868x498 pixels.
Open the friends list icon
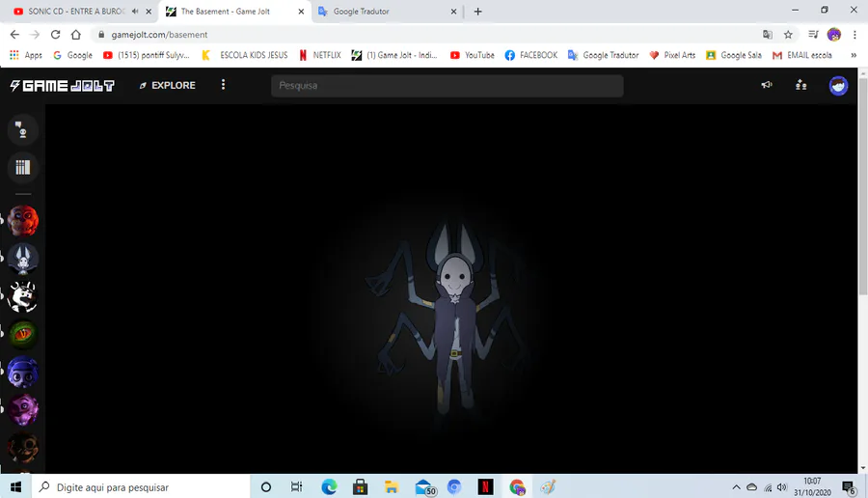tap(801, 85)
